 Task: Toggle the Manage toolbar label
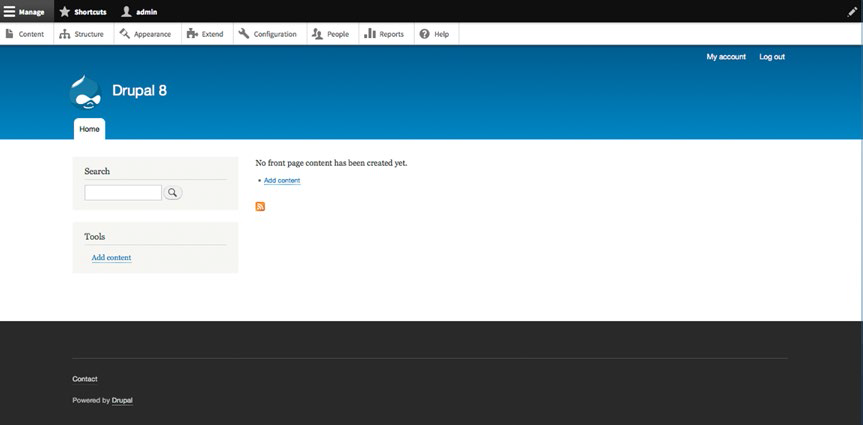click(31, 12)
